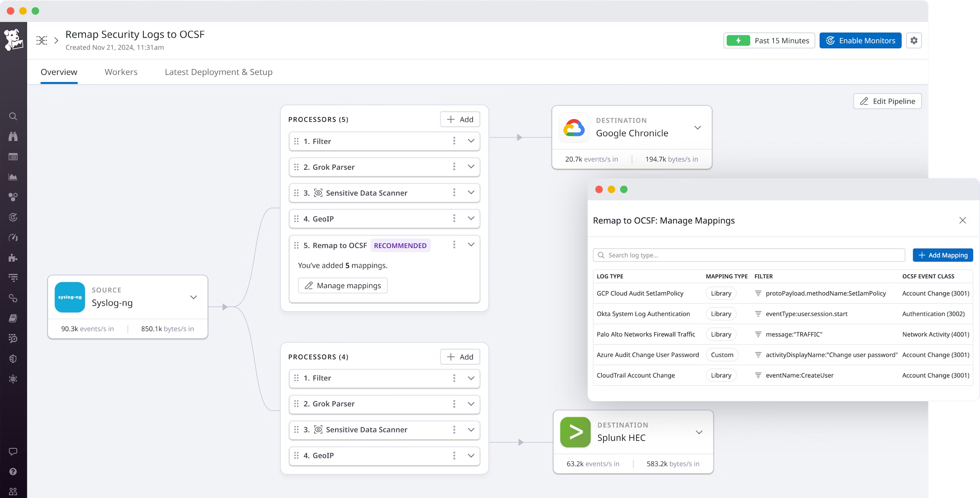Open the help question mark icon

pyautogui.click(x=13, y=472)
